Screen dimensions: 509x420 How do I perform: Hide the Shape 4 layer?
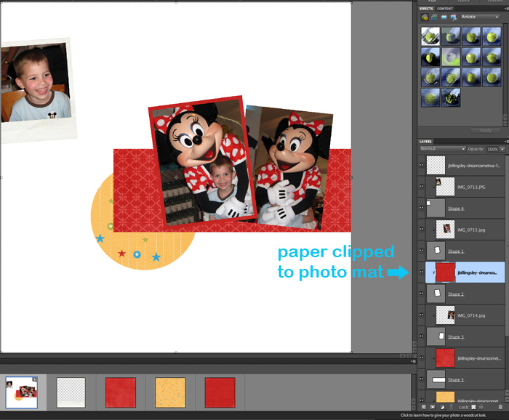point(421,208)
